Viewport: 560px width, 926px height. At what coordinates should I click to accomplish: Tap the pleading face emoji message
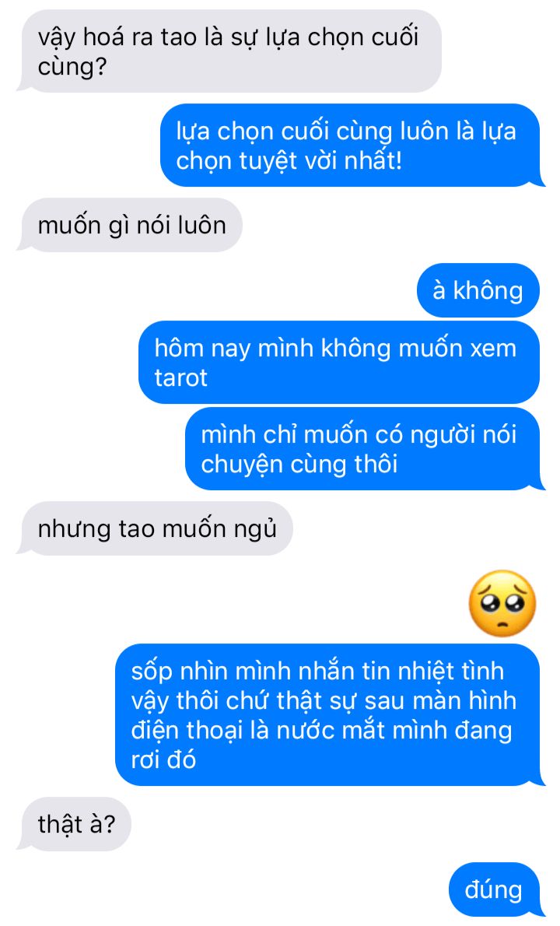pos(502,603)
